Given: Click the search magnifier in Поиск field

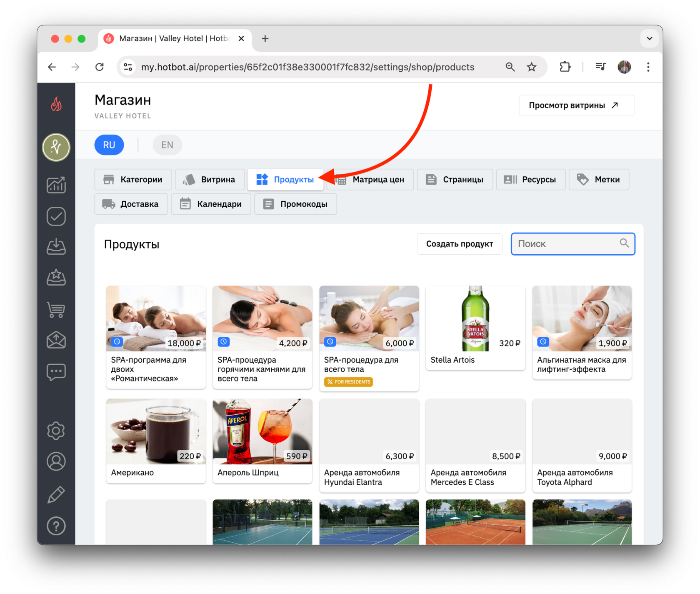Looking at the screenshot, I should click(624, 243).
